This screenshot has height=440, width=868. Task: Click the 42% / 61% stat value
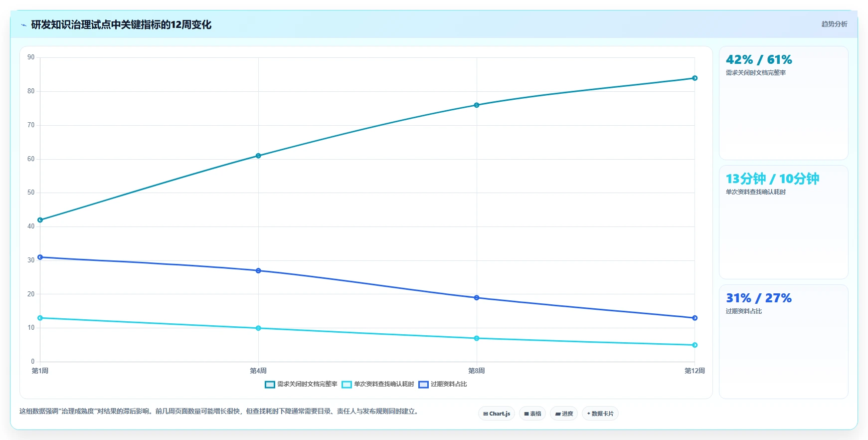tap(759, 60)
